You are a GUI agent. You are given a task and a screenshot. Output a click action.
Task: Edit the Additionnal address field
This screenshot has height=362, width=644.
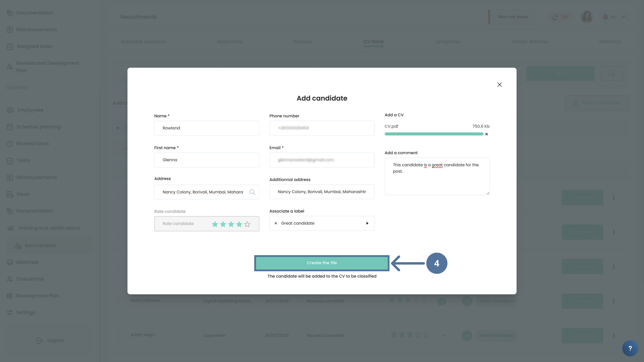[x=322, y=192]
